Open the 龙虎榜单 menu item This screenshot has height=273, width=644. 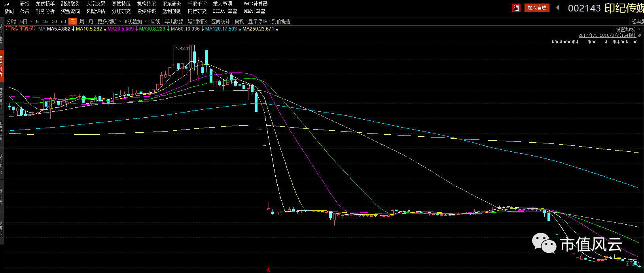[x=45, y=4]
